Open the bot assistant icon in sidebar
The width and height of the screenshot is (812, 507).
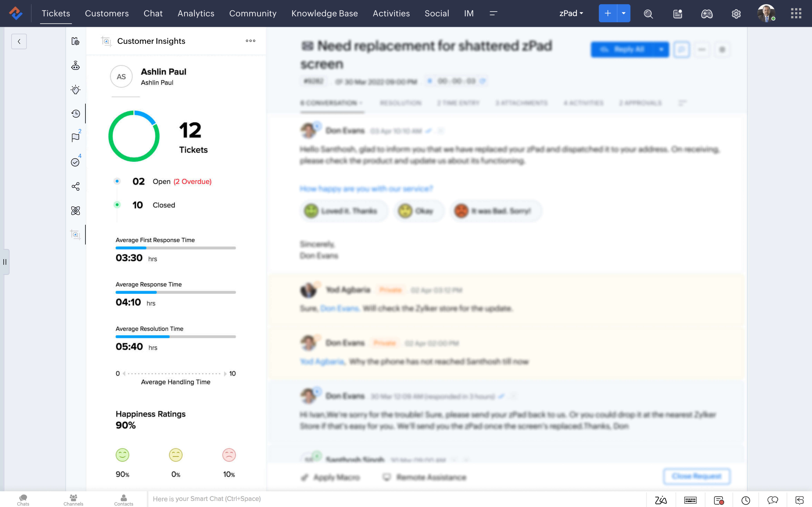[x=75, y=65]
